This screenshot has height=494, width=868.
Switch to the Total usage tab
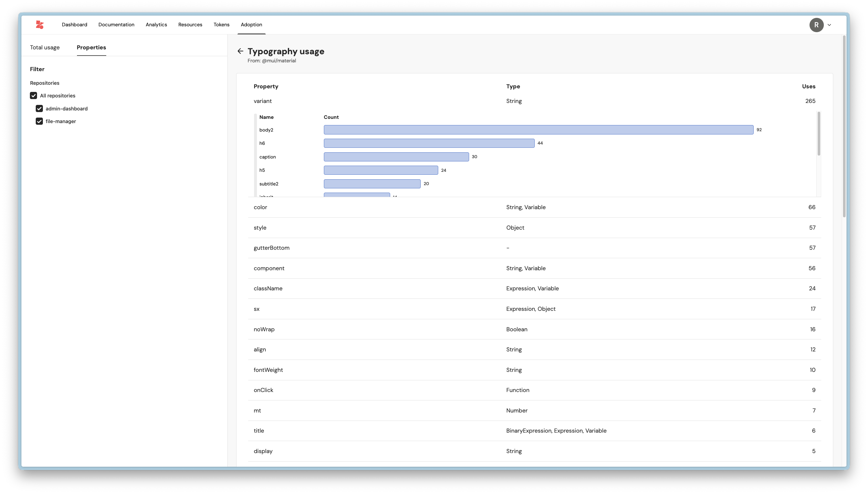point(45,47)
